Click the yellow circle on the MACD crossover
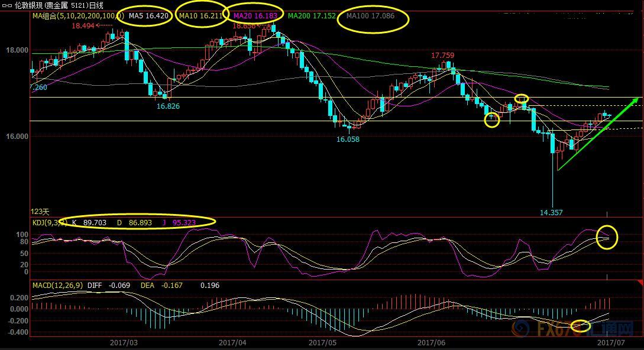 pos(580,325)
